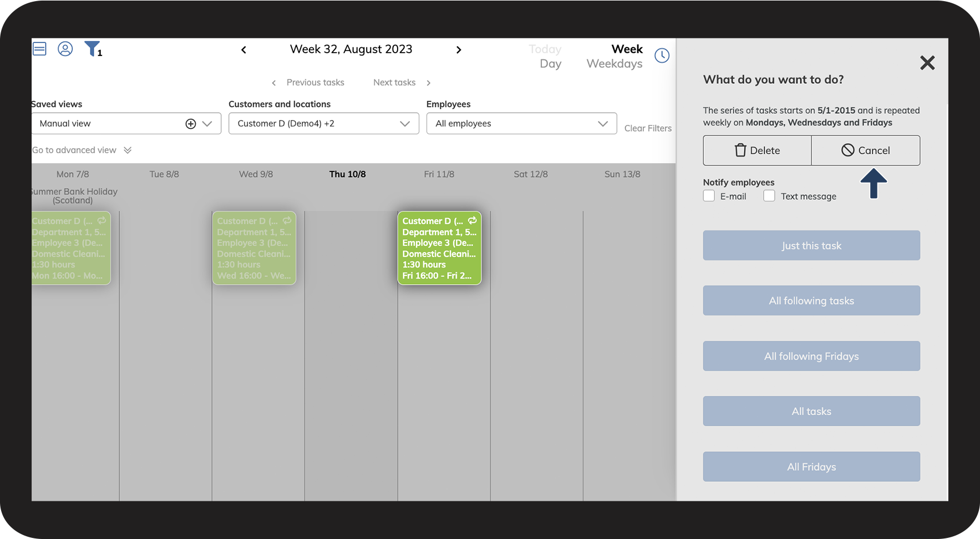Choose 'All Fridays' option
Screen dimensions: 980x539
coord(811,467)
